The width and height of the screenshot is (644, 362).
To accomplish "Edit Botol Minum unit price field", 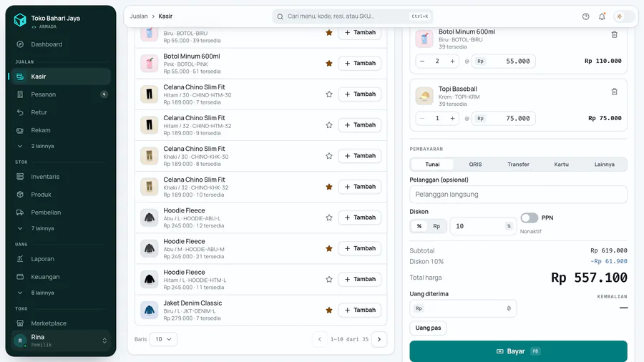I will click(x=503, y=61).
